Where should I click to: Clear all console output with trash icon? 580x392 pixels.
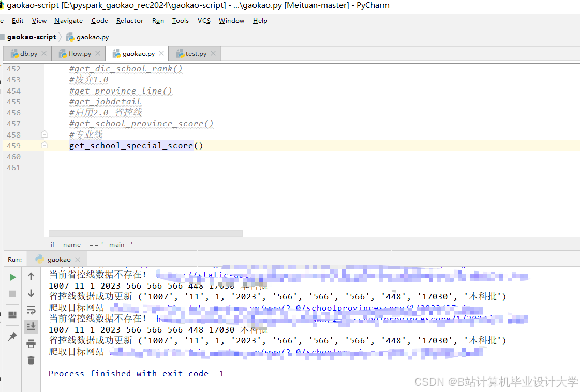pyautogui.click(x=31, y=360)
